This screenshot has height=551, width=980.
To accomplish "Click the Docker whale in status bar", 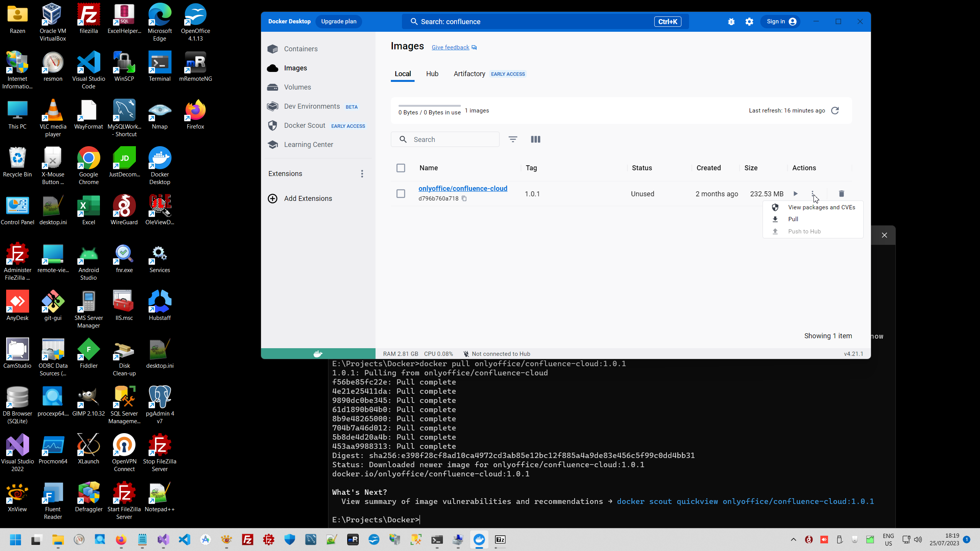I will pyautogui.click(x=318, y=354).
